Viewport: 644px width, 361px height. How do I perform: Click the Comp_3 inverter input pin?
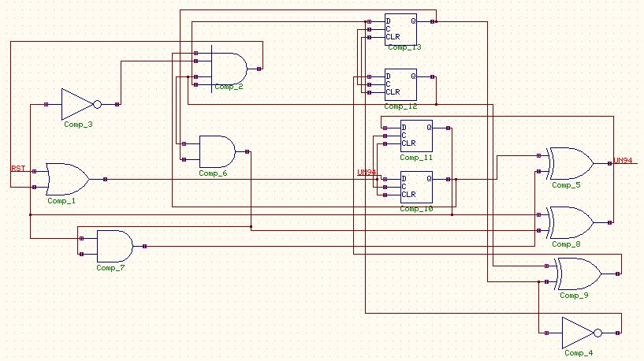pyautogui.click(x=46, y=104)
